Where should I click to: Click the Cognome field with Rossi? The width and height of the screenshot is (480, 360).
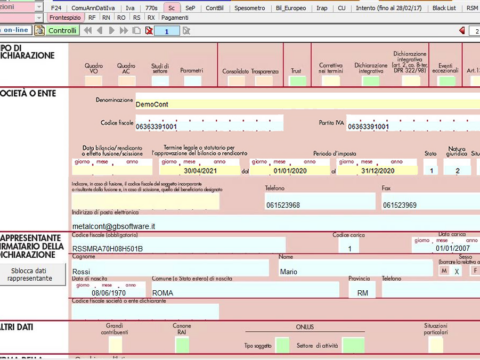click(170, 268)
